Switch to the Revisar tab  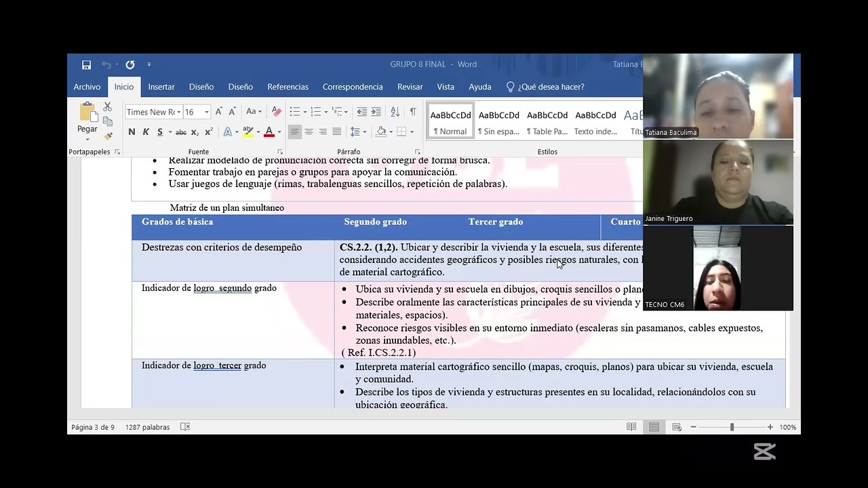(410, 87)
